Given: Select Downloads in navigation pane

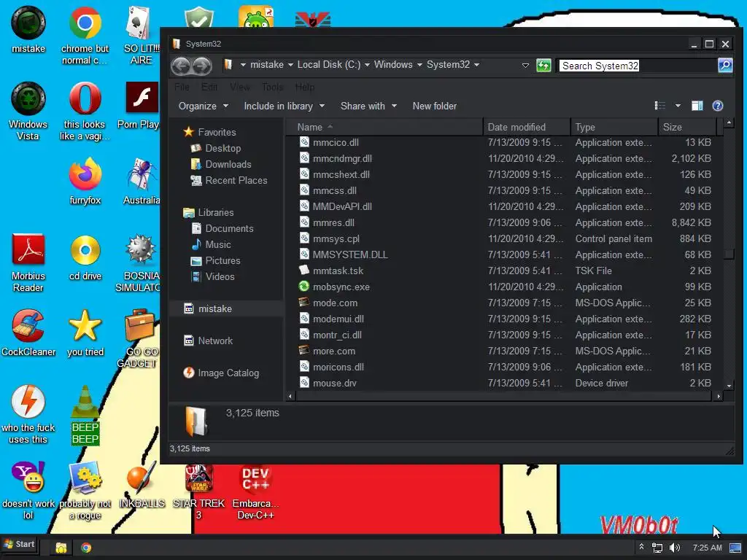Looking at the screenshot, I should coord(220,164).
